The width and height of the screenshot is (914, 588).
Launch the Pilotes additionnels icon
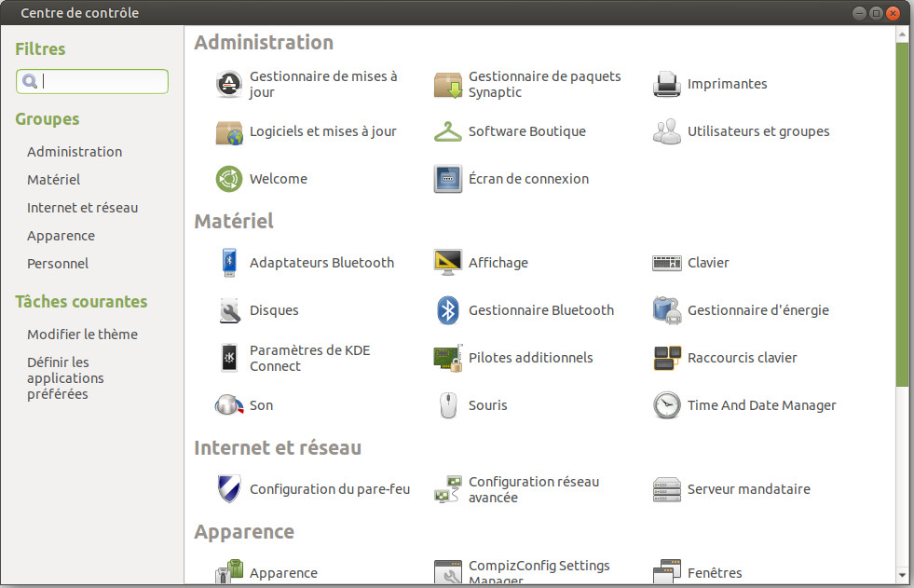pos(447,358)
